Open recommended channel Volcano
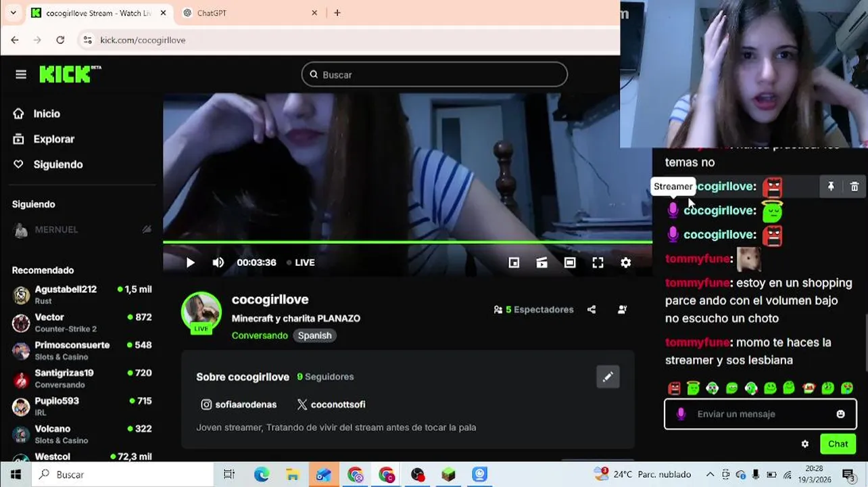Viewport: 868px width, 487px height. click(81, 434)
